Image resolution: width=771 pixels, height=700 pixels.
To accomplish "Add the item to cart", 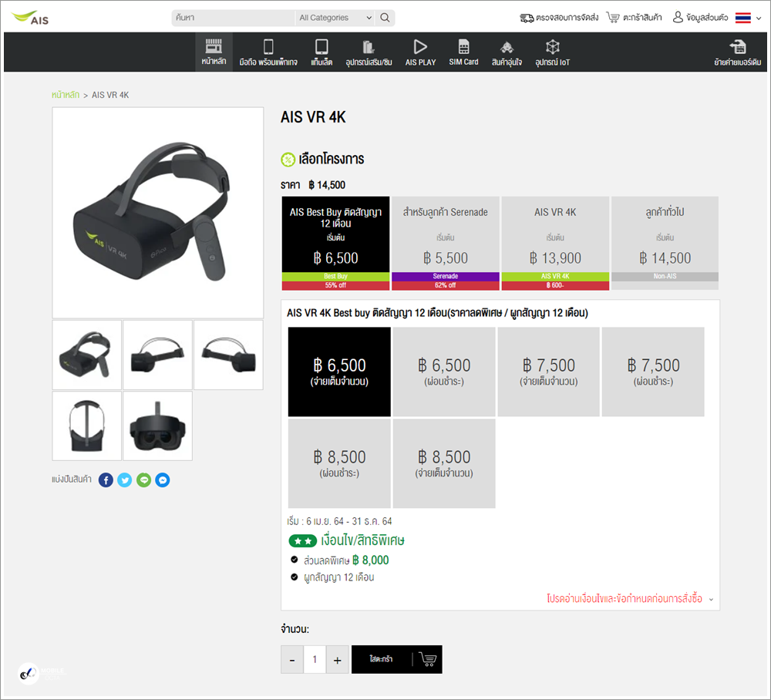I will coord(396,659).
